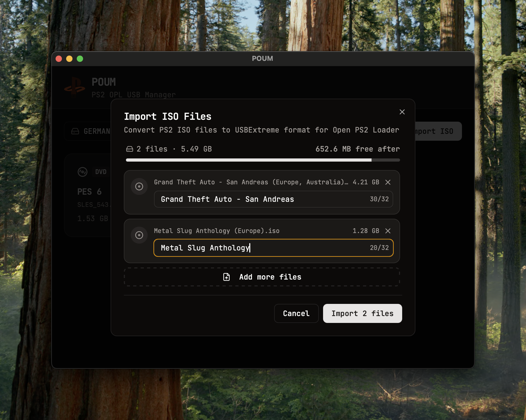Click the PlayStation logo in the header
This screenshot has height=420, width=526.
click(x=75, y=87)
